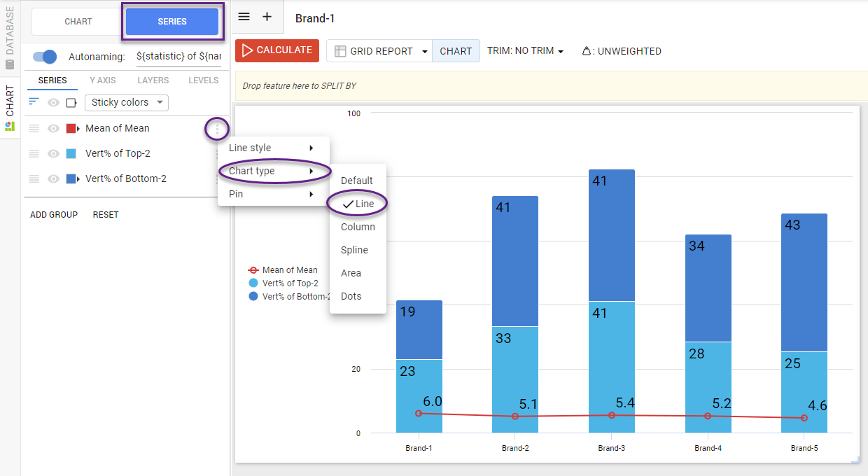Toggle visibility of Vert% of Bottom-2 series
This screenshot has width=868, height=476.
coord(53,179)
